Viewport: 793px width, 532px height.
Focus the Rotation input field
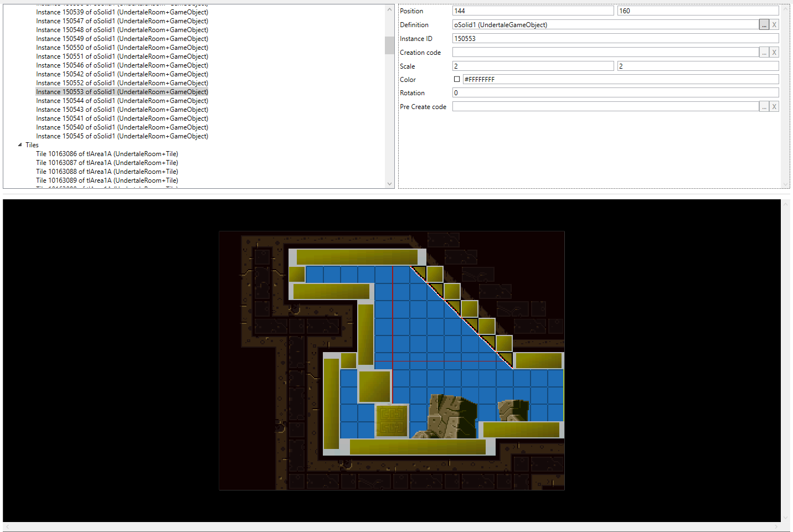tap(615, 93)
